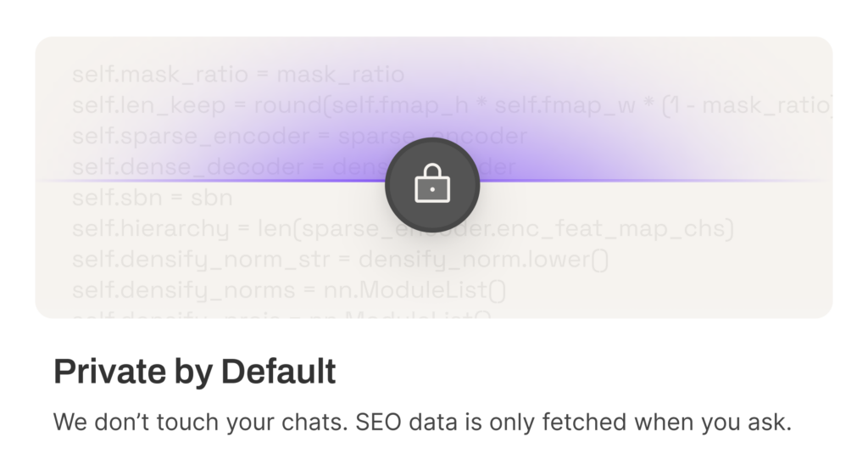Click the self.sparse_encoder code line
The height and width of the screenshot is (476, 868).
click(299, 137)
